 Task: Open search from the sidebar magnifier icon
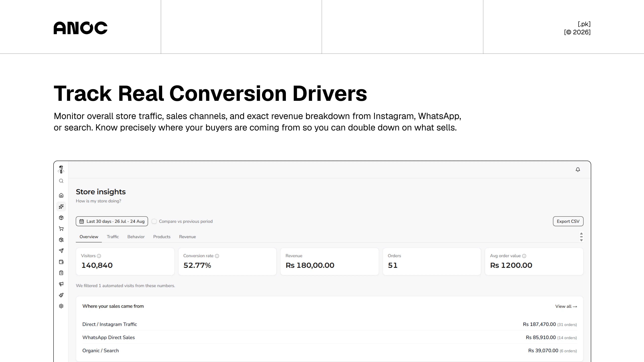point(61,181)
